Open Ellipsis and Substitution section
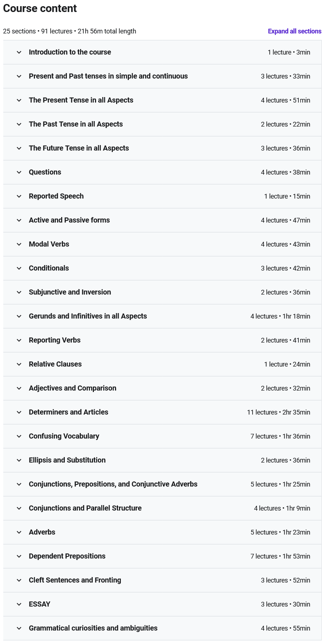Image resolution: width=325 pixels, height=644 pixels. pos(67,460)
